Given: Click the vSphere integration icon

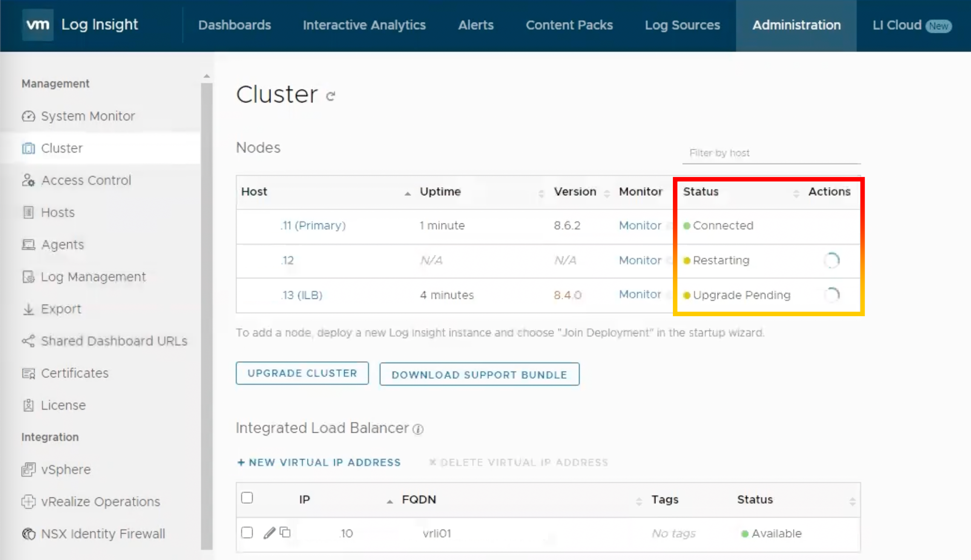Looking at the screenshot, I should click(x=29, y=470).
